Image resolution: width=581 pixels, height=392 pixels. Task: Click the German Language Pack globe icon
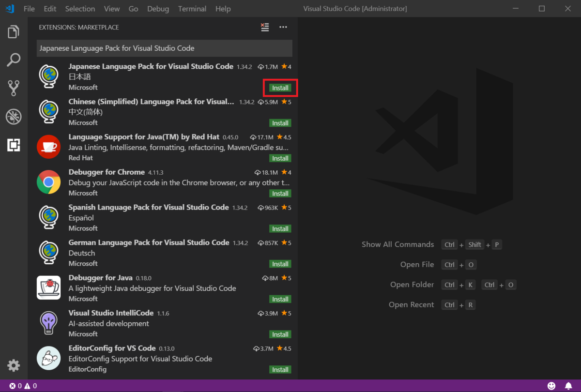pyautogui.click(x=48, y=253)
